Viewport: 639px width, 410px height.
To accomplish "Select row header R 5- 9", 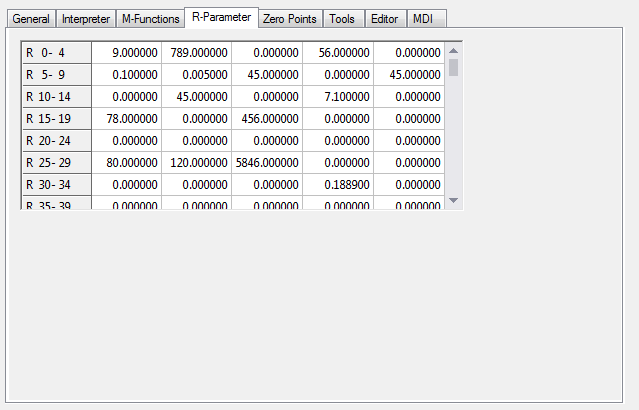I will [57, 75].
